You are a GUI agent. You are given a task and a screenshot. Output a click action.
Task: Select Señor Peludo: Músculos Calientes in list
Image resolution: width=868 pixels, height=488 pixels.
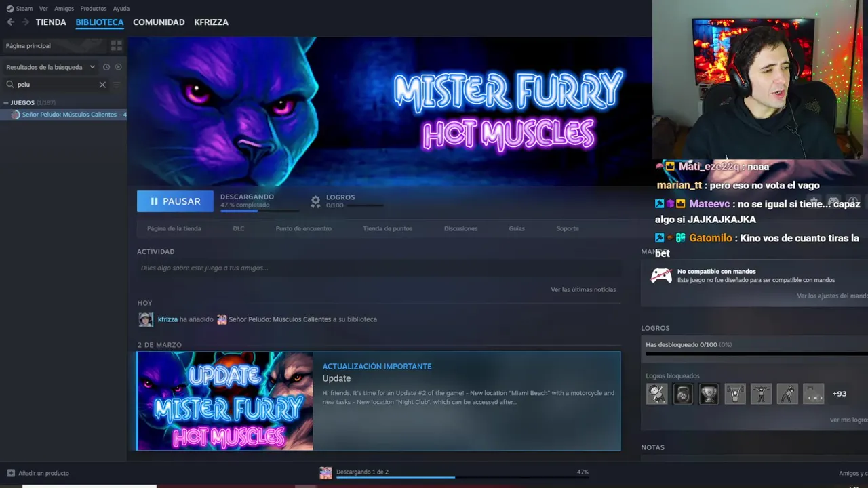[64, 115]
